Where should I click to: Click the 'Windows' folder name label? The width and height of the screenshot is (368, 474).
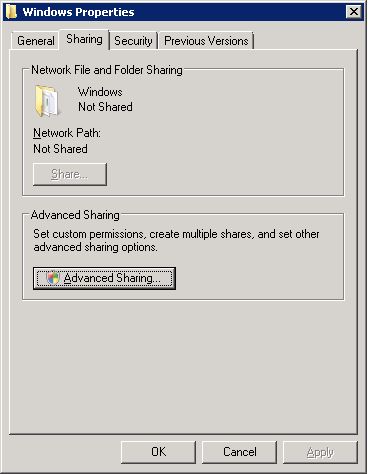(x=100, y=92)
